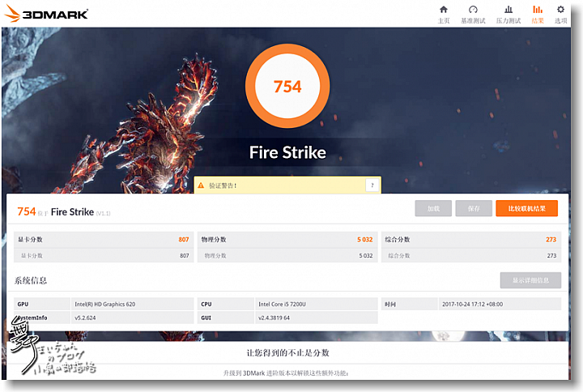Click the 让您得到的不止是分数 heading

tap(287, 352)
